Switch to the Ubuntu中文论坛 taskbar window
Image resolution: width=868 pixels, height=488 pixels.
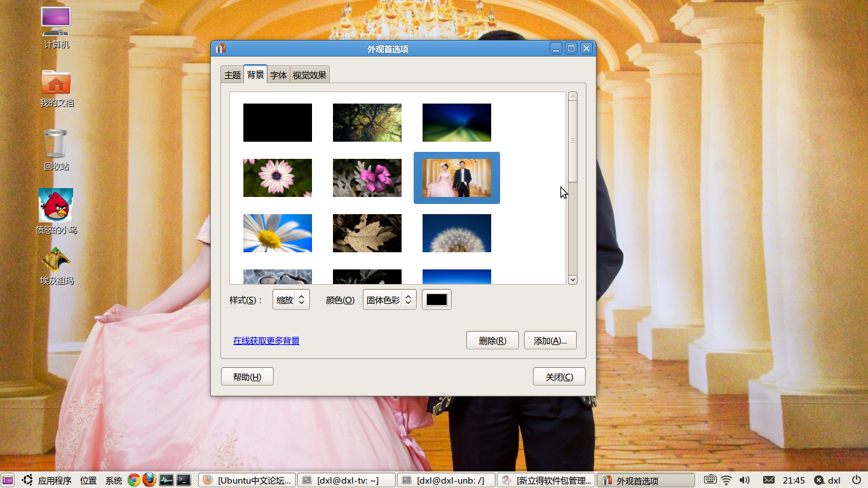(x=247, y=480)
